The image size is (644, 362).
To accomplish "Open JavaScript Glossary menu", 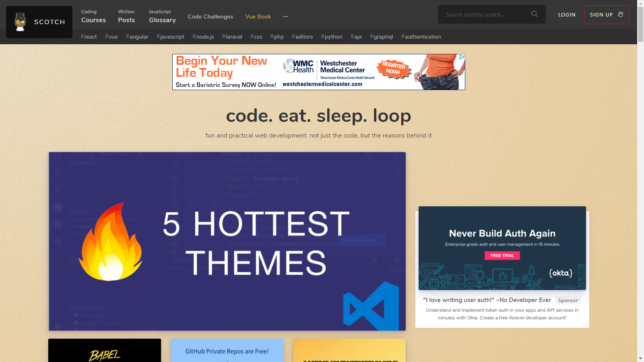I will pos(162,16).
